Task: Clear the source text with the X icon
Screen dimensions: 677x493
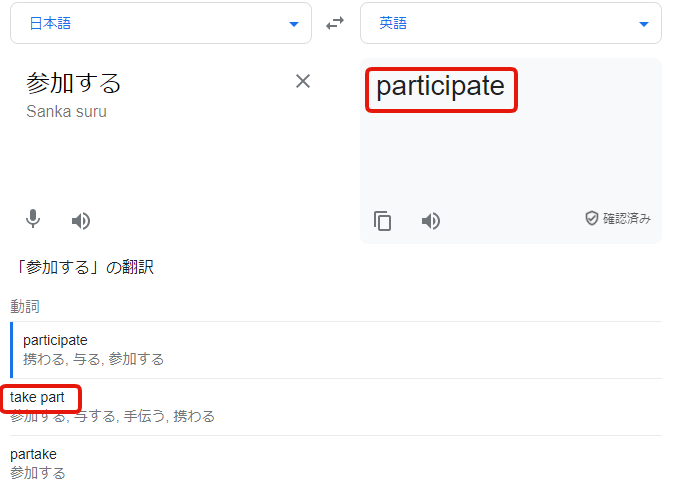Action: coord(303,81)
